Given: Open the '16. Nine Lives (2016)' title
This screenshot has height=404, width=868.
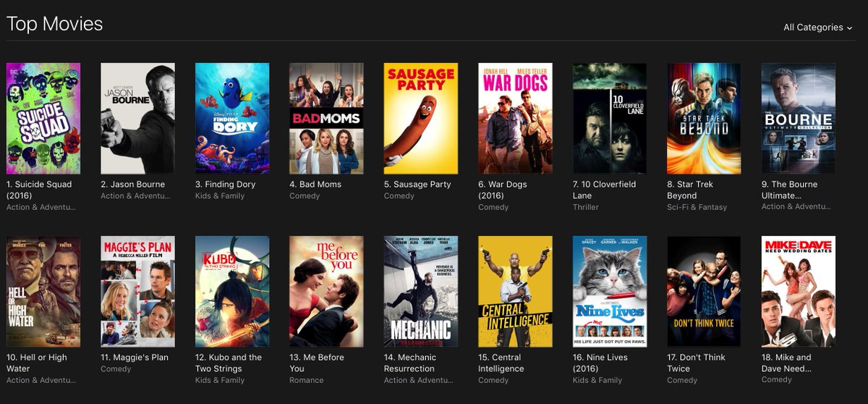Looking at the screenshot, I should (x=600, y=363).
